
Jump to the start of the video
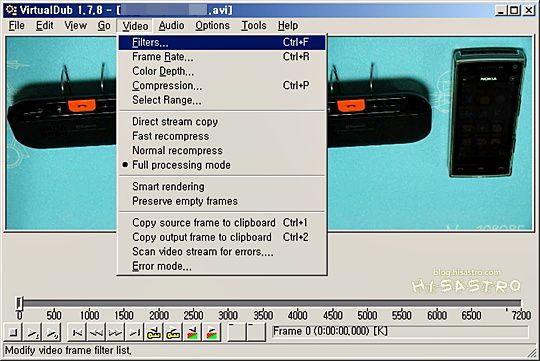77,332
